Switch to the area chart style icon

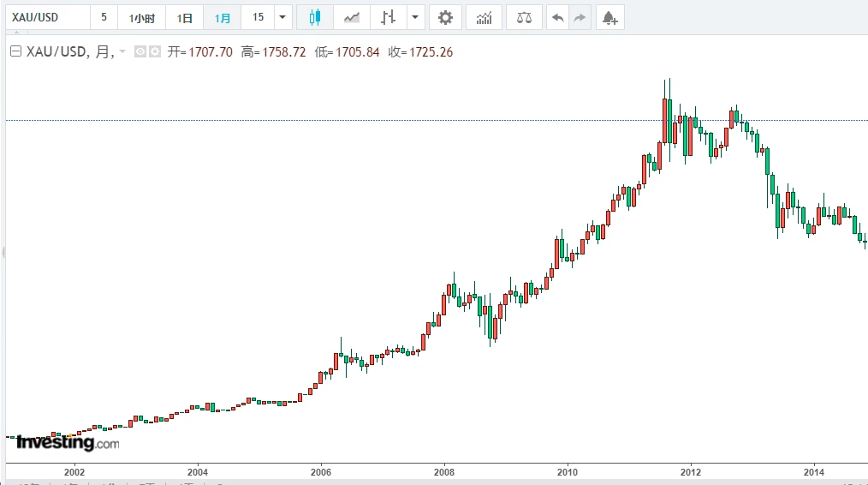coord(351,17)
